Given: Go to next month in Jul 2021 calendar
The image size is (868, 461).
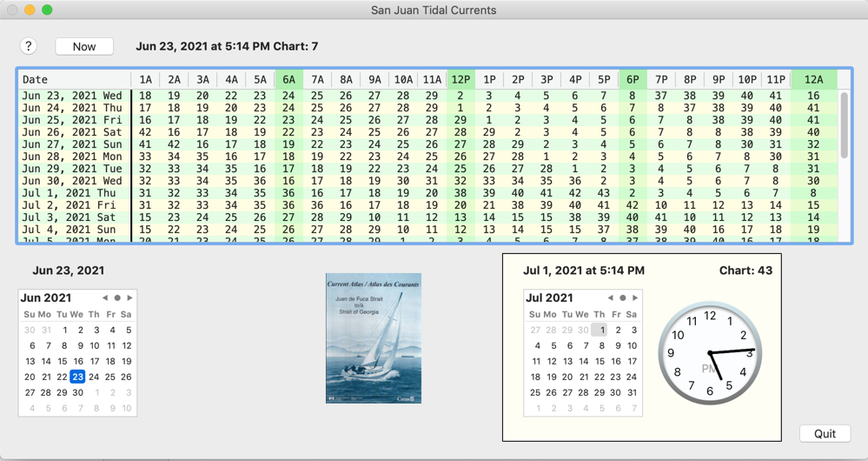Looking at the screenshot, I should tap(635, 298).
